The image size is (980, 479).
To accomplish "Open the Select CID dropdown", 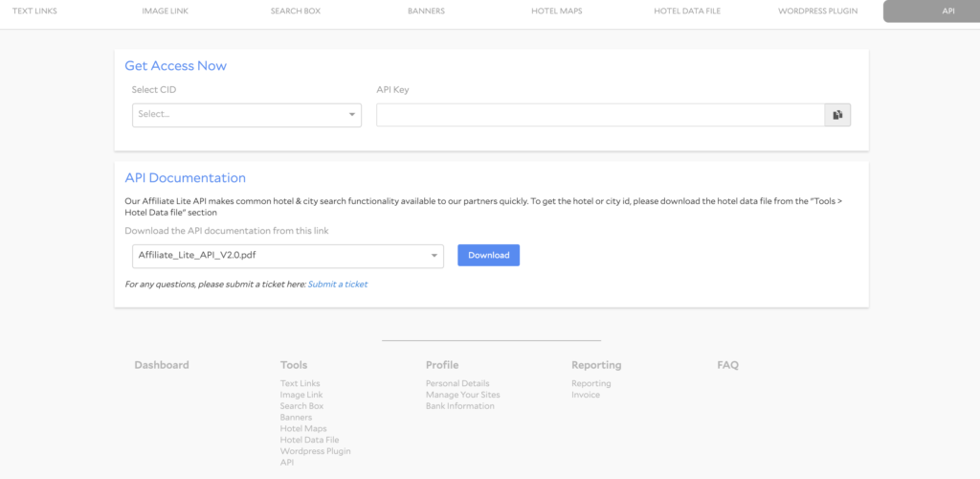I will [x=246, y=115].
